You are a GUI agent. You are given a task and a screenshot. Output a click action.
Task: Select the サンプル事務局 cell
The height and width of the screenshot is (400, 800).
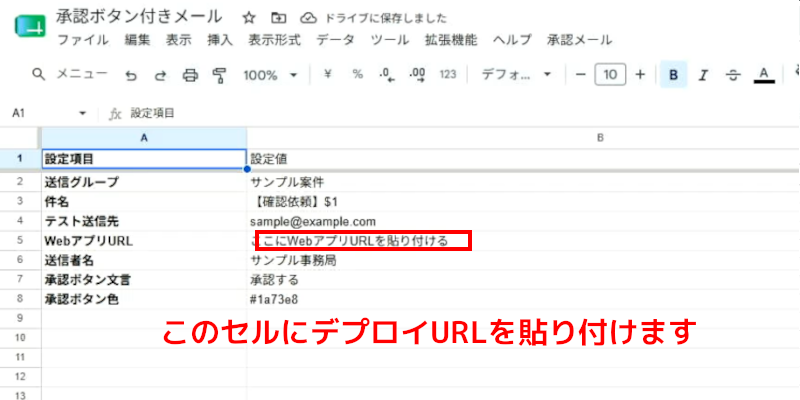click(523, 260)
